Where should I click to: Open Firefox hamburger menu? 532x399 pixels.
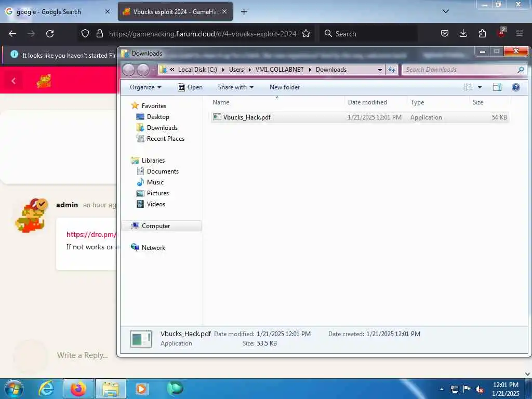point(520,33)
